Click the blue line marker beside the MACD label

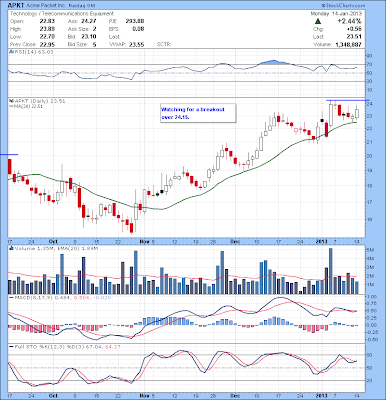click(11, 298)
